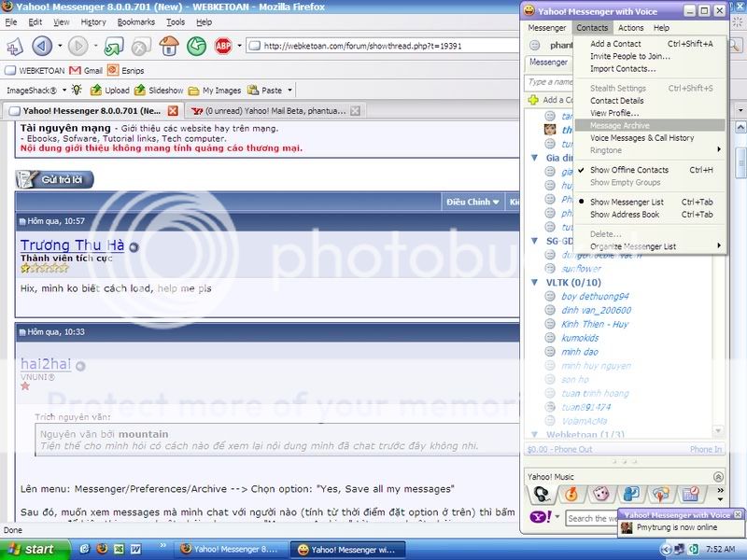Open Trương Thu Hà's profile link
The image size is (747, 560).
coord(72,245)
